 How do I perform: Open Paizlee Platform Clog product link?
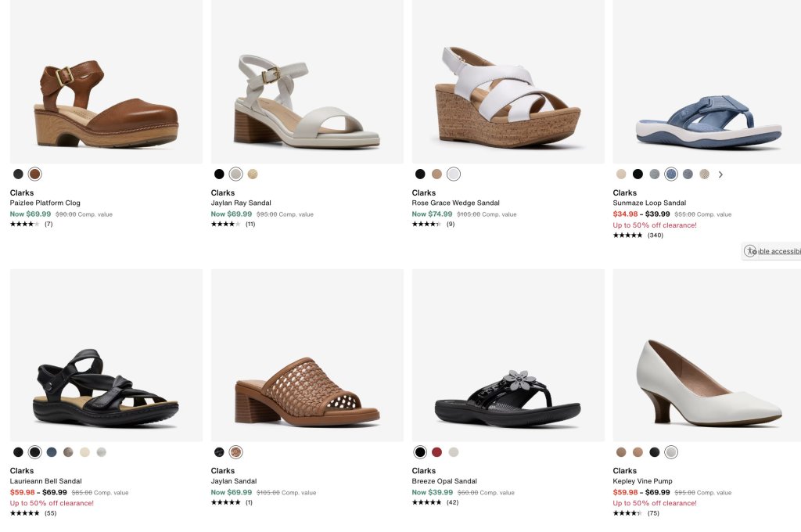pyautogui.click(x=45, y=203)
